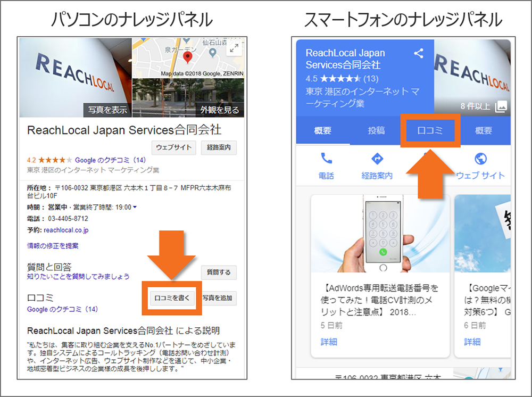Tap the 電話 phone icon
Screen dimensions: 532x397
[326, 159]
